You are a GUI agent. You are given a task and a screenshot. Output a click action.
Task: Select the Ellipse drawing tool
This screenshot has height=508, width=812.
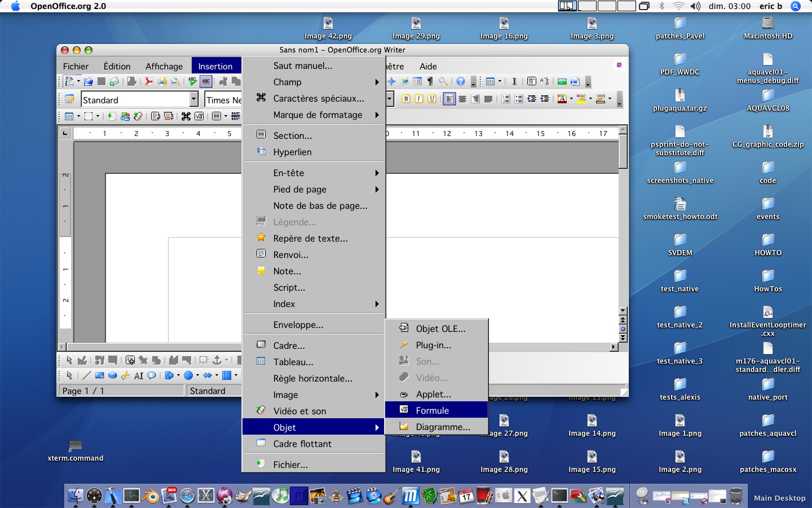tap(113, 375)
